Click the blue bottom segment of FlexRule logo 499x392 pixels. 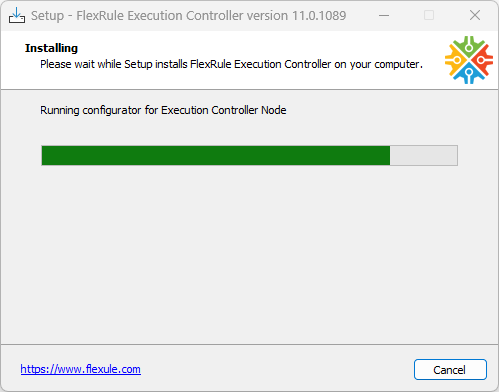pos(469,75)
